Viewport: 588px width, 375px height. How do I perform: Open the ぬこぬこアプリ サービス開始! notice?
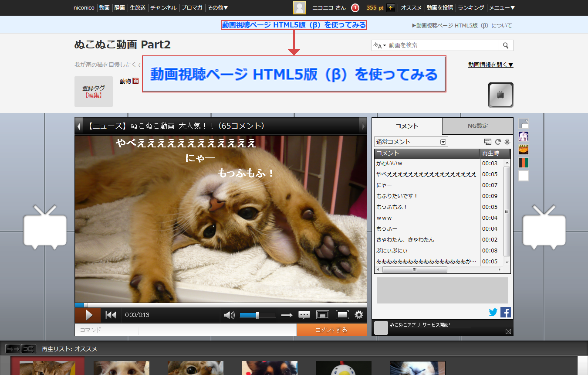point(420,325)
